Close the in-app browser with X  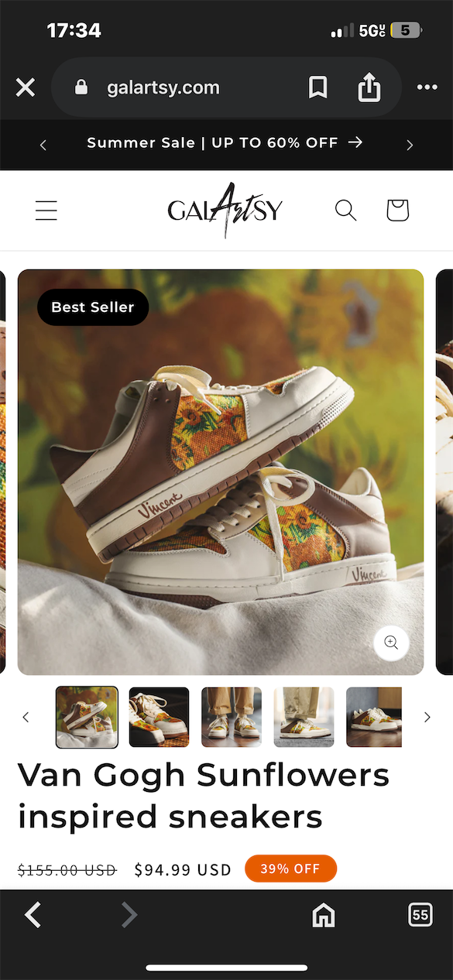coord(26,87)
